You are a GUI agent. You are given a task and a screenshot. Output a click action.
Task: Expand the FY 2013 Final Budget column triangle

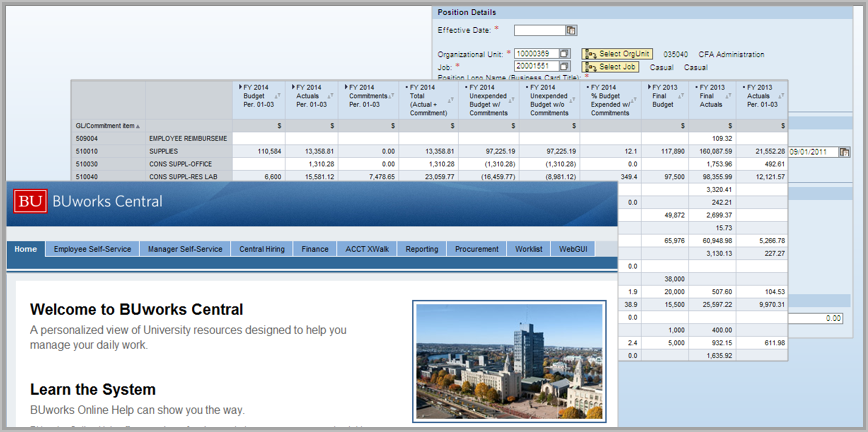[x=649, y=88]
